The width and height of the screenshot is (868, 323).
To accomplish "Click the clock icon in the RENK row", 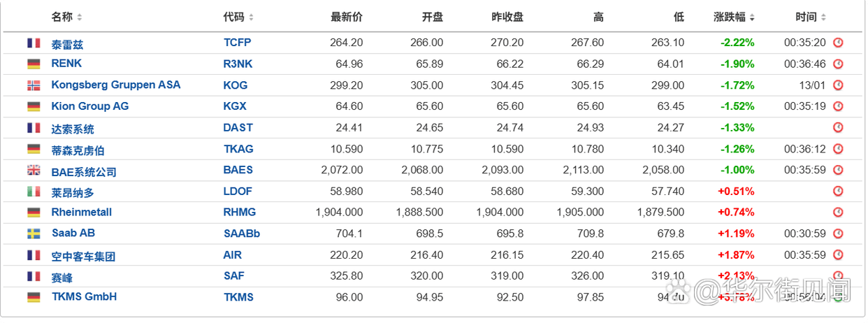I will pyautogui.click(x=838, y=64).
